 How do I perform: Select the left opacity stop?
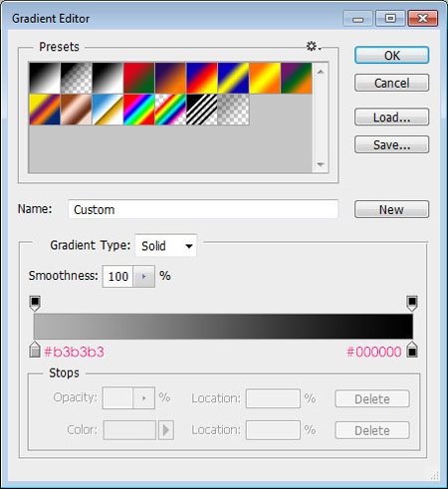(x=35, y=304)
